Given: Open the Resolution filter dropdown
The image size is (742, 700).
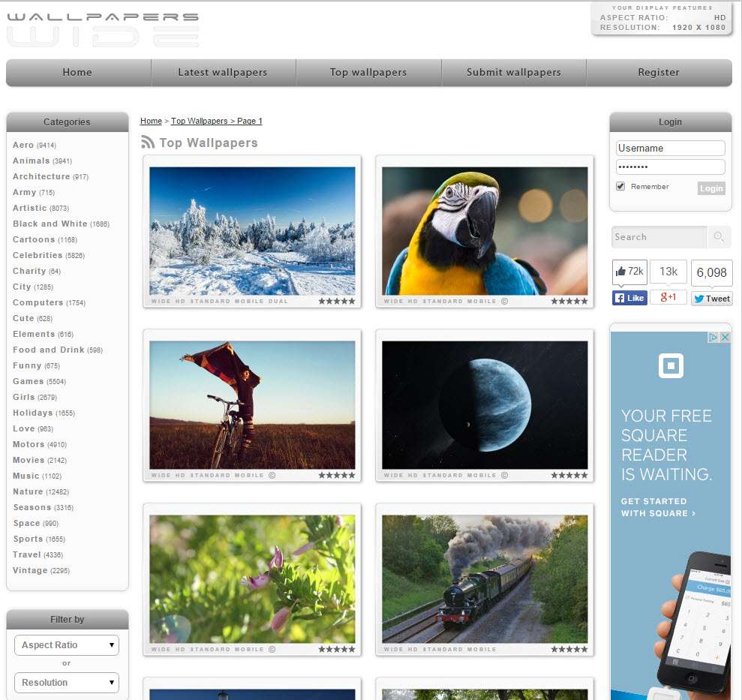Looking at the screenshot, I should 66,683.
